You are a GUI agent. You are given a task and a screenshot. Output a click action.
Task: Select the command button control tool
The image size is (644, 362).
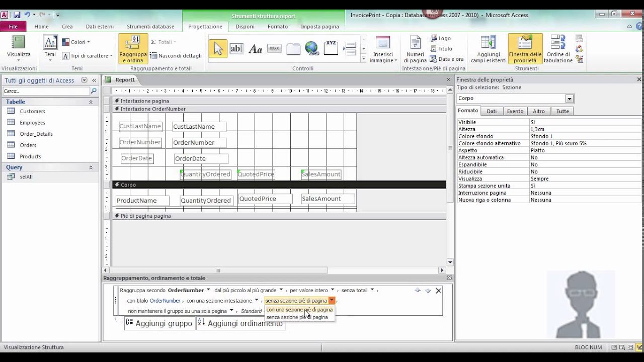[x=274, y=49]
